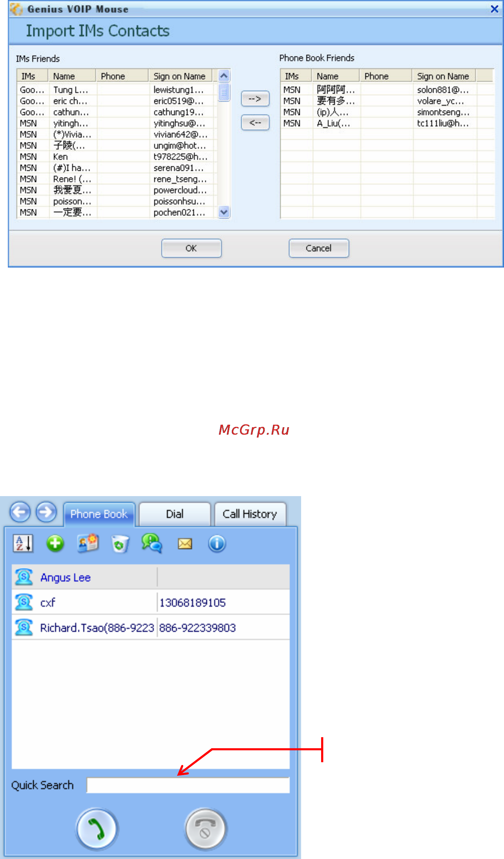The width and height of the screenshot is (504, 859).
Task: Select the poisson... contact row
Action: 117,201
